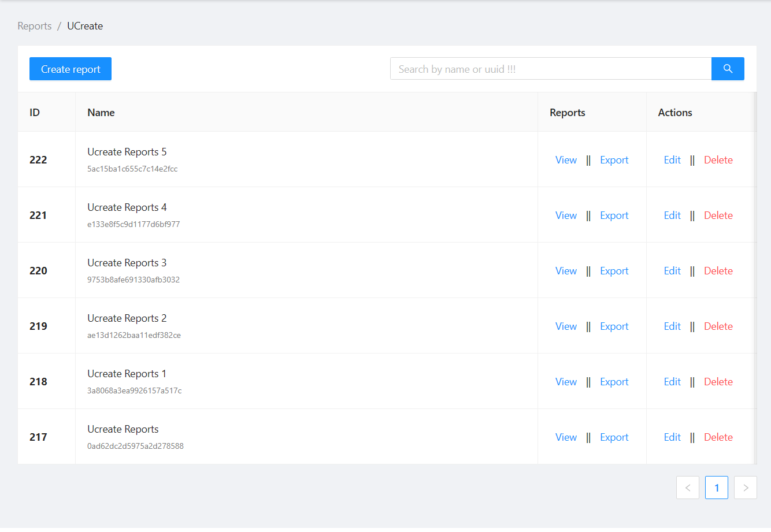Select page 1 in pagination
771x532 pixels.
click(x=717, y=488)
